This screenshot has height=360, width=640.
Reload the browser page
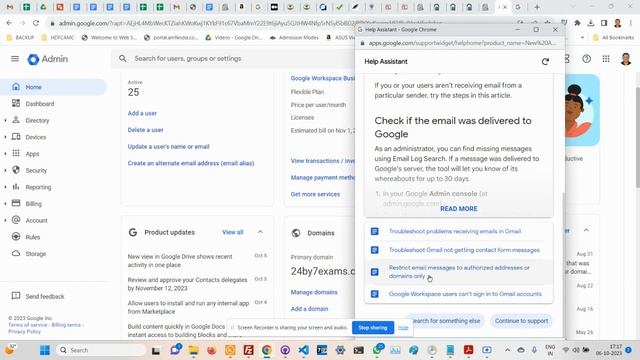36,23
